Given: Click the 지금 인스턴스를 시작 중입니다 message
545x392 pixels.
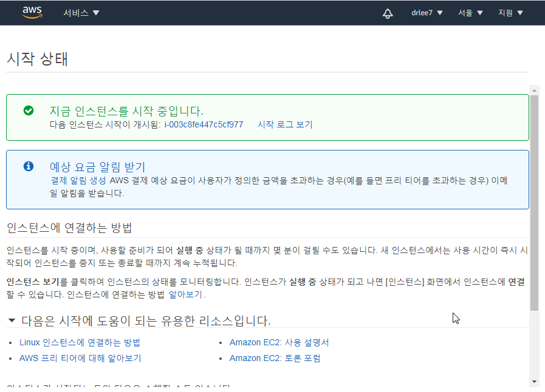Looking at the screenshot, I should click(x=126, y=111).
